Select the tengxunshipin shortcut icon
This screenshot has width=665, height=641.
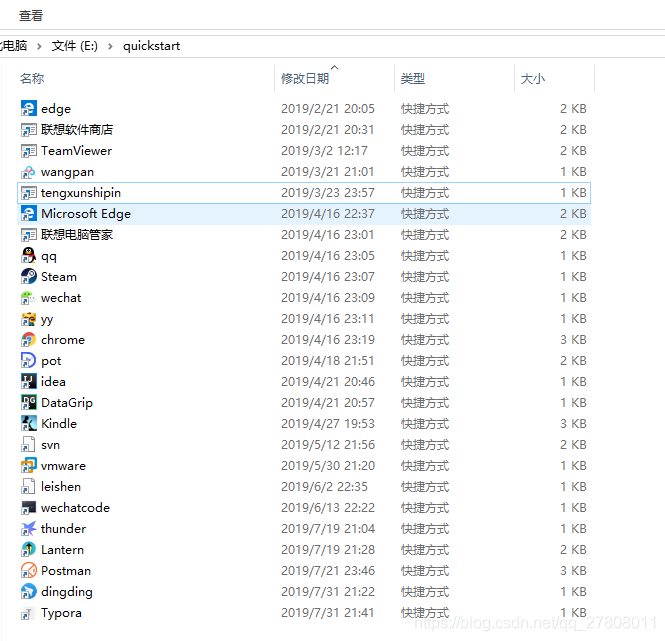[x=28, y=193]
